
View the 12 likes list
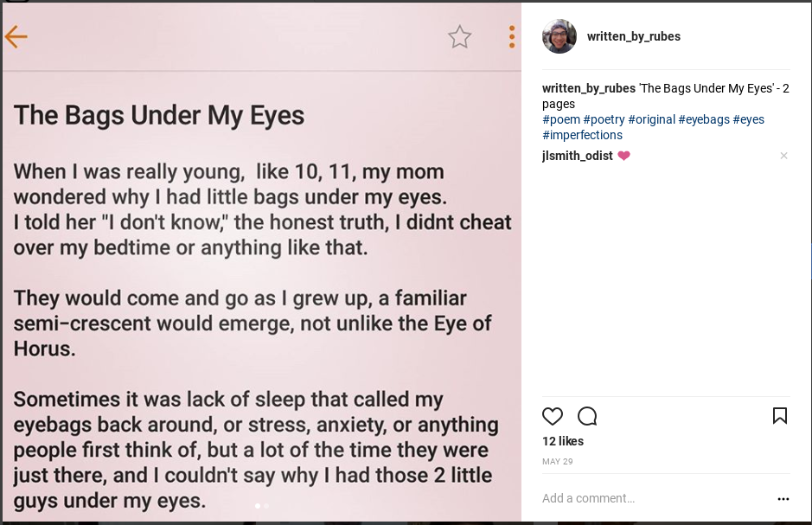pyautogui.click(x=562, y=441)
